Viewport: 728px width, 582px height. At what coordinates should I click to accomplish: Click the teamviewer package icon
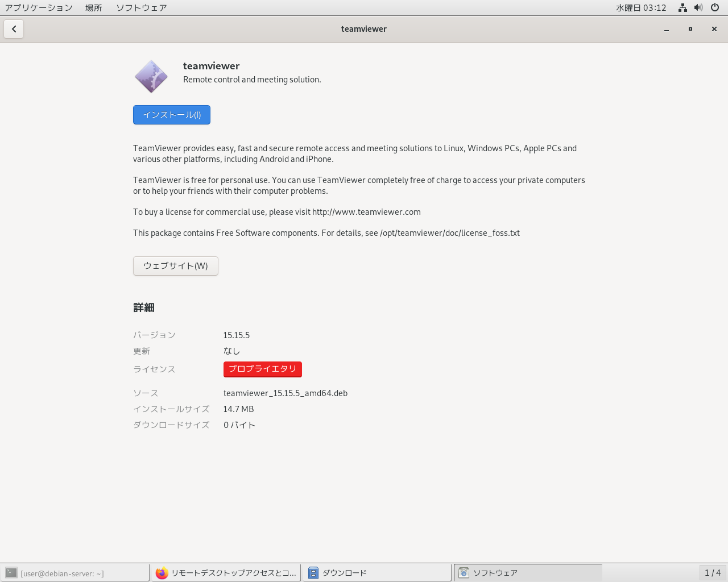coord(151,77)
